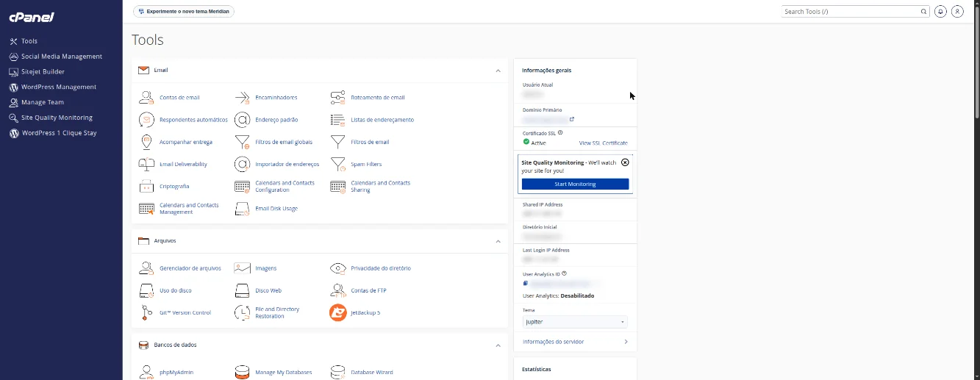Open primary domain external link icon
The width and height of the screenshot is (980, 380).
coord(572,119)
